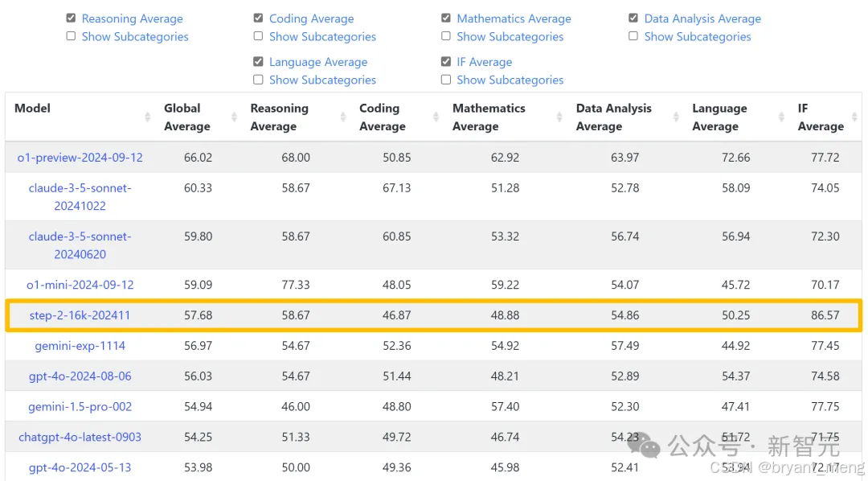Screen dimensions: 868x481
Task: Open the gemini-exp-1114 model link
Action: [x=80, y=346]
